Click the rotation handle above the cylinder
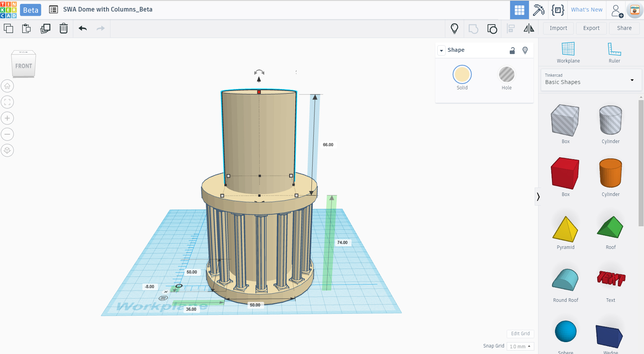Viewport: 644px width, 354px height. 259,72
